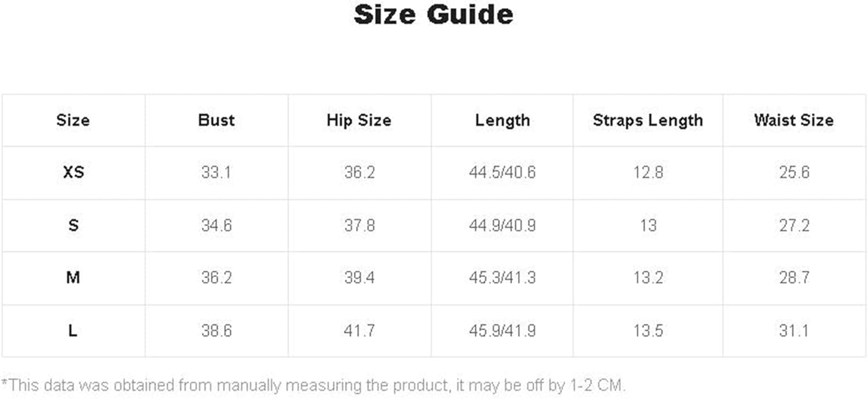Select the L bust value 38.6
This screenshot has width=868, height=399.
coord(216,331)
